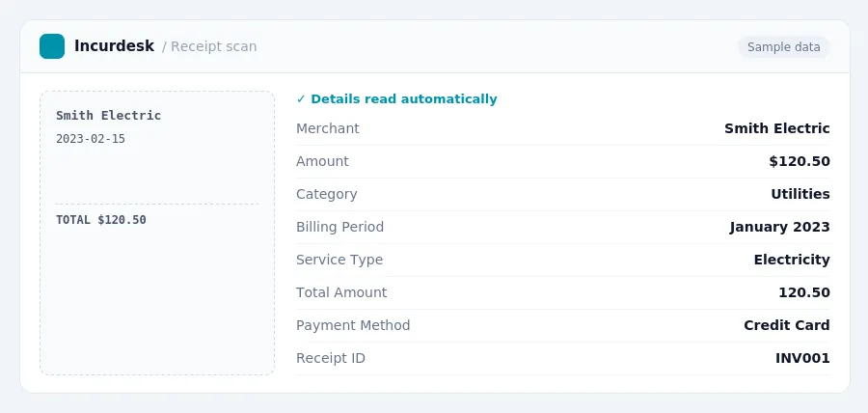Screen dimensions: 868x413
Task: Click the TOTAL $120.50 line on receipt
Action: click(101, 220)
